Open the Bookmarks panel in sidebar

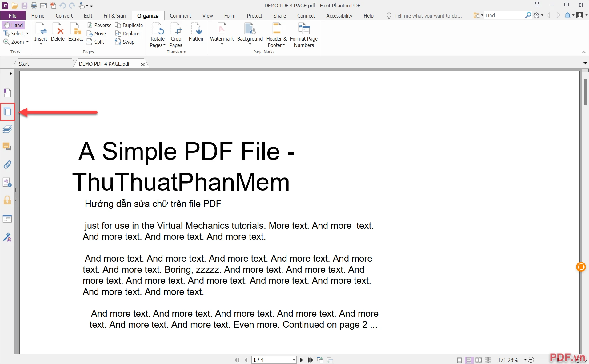click(7, 93)
